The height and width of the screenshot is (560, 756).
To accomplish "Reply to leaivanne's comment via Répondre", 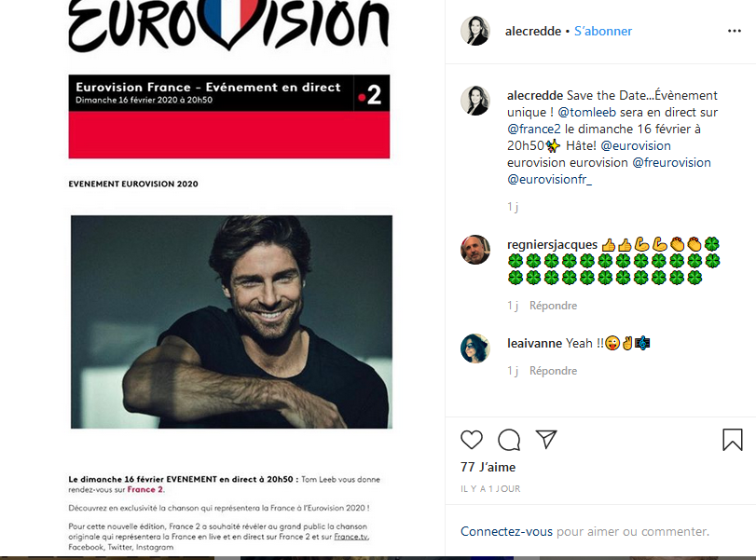I will click(x=553, y=371).
